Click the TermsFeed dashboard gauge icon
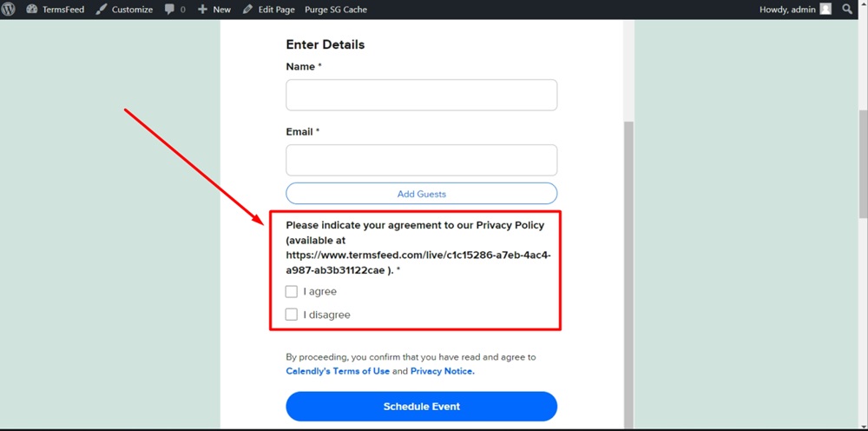This screenshot has width=868, height=431. tap(31, 10)
